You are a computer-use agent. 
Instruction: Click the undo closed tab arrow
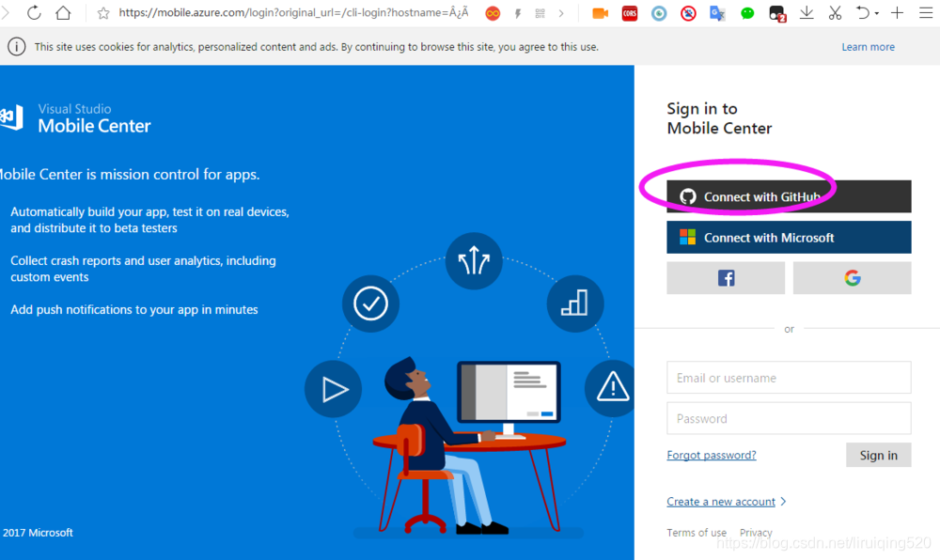click(x=862, y=12)
